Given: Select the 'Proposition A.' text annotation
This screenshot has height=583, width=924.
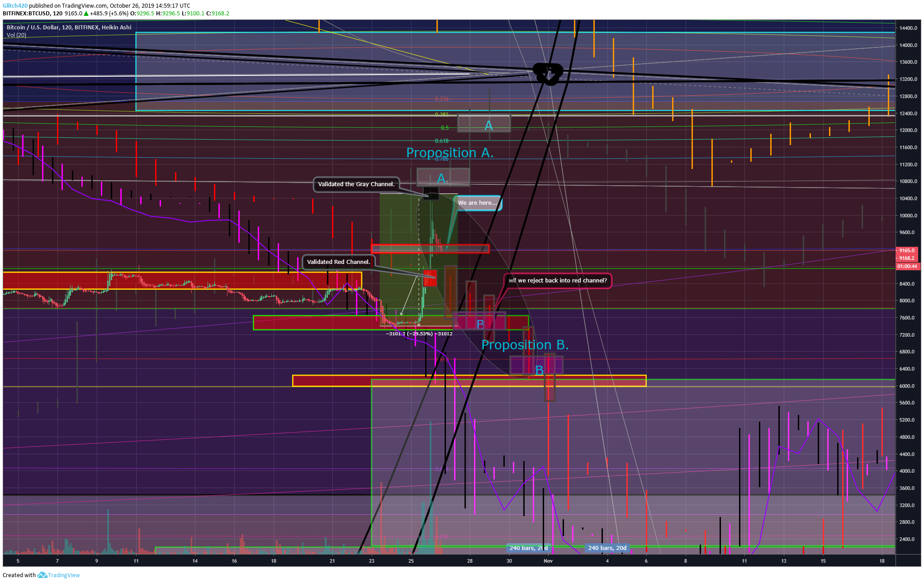Looking at the screenshot, I should [x=450, y=153].
